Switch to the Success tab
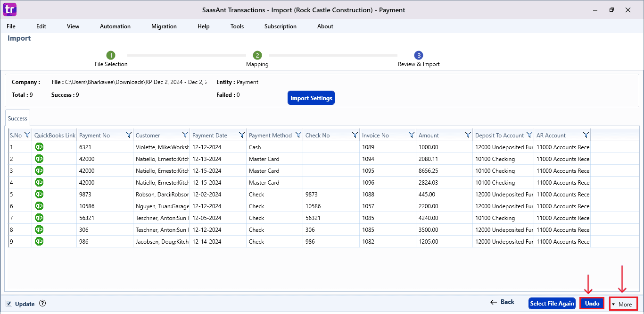The height and width of the screenshot is (314, 644). [x=17, y=118]
